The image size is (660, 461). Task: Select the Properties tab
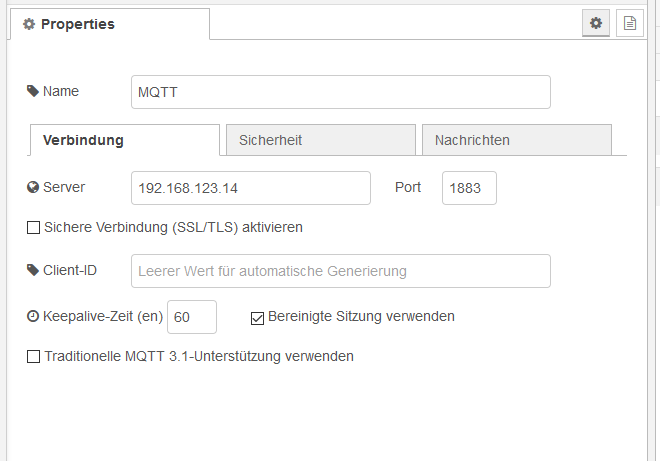click(x=110, y=24)
